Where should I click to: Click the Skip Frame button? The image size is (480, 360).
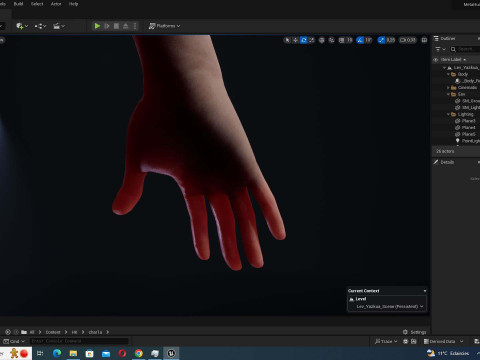click(x=107, y=26)
